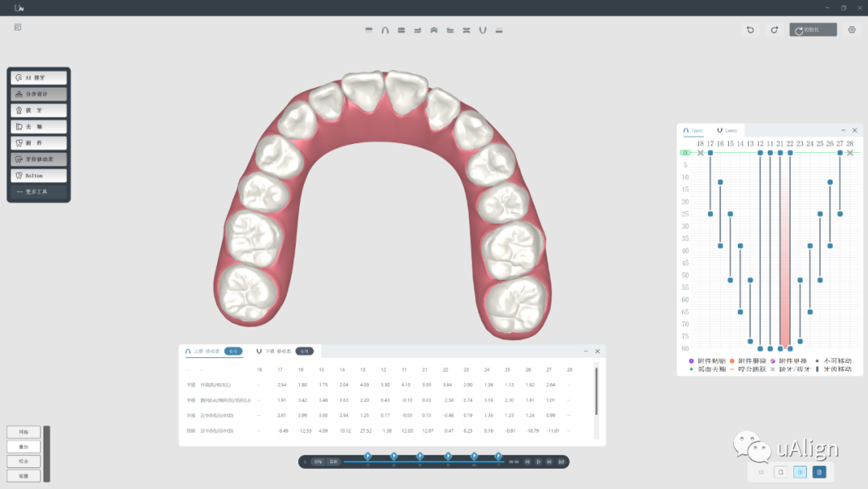Click tooth number 22 column header in chart

point(790,144)
